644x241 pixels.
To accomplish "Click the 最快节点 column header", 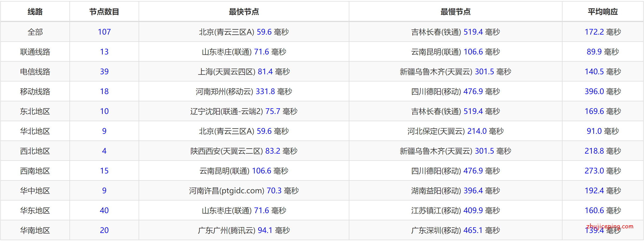I will tap(244, 12).
